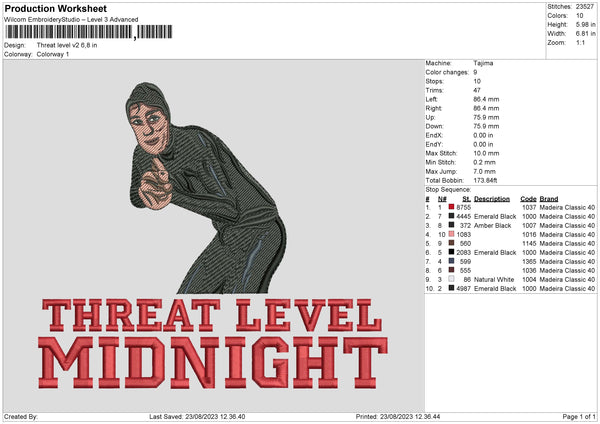Select the swatch beside 4987 Emerald Black
Screen dimensions: 600x424
pyautogui.click(x=452, y=288)
